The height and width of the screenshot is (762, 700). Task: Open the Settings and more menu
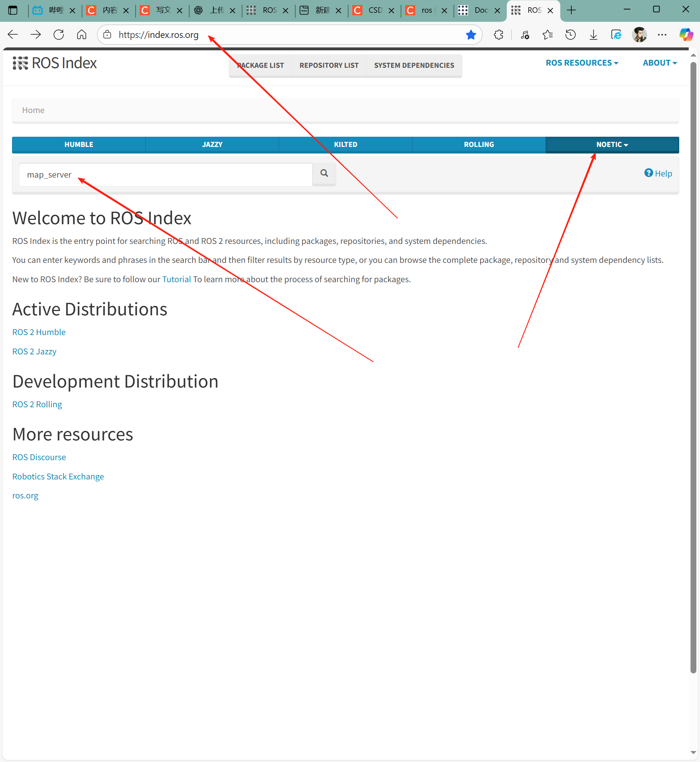point(662,35)
